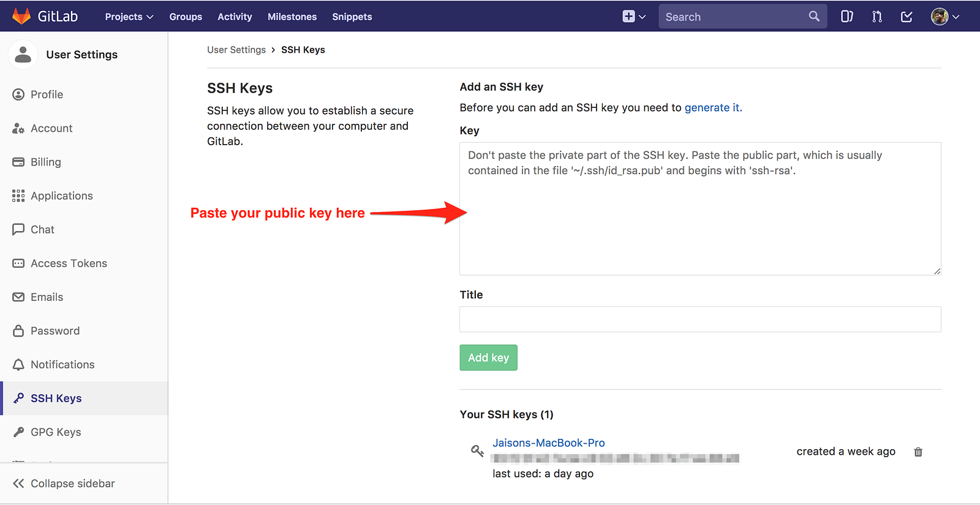Viewport: 980px width, 505px height.
Task: Open Snippets in the top navigation
Action: [352, 17]
